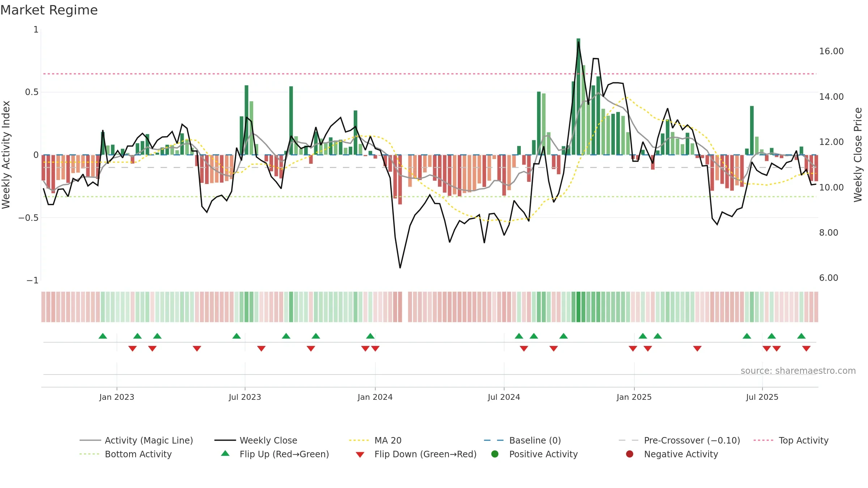This screenshot has height=488, width=868.
Task: Toggle Pre-Crossover (−0.10) legend entry
Action: pos(679,440)
